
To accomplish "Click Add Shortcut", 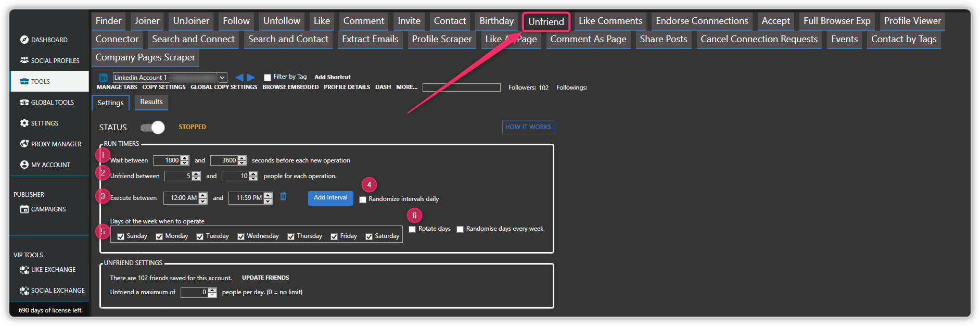I will (333, 77).
